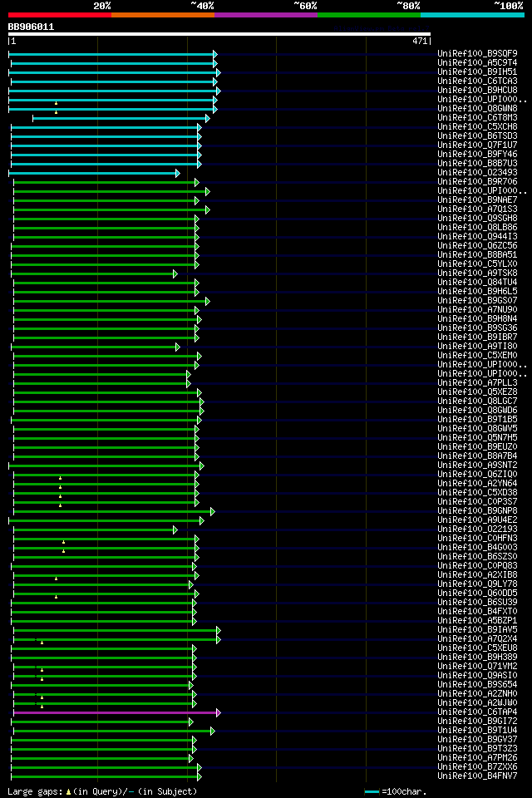Select the query name BB906011
This screenshot has width=532, height=798.
click(31, 27)
